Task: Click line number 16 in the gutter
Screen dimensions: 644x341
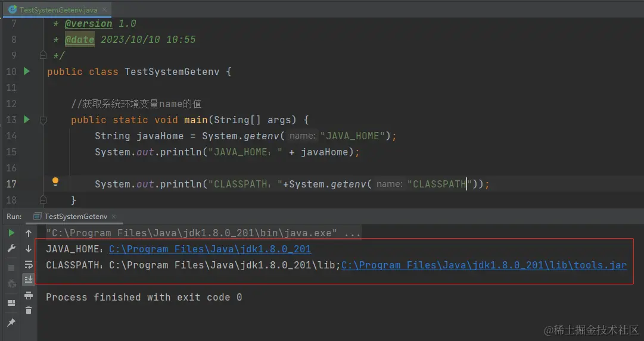Action: [x=11, y=168]
